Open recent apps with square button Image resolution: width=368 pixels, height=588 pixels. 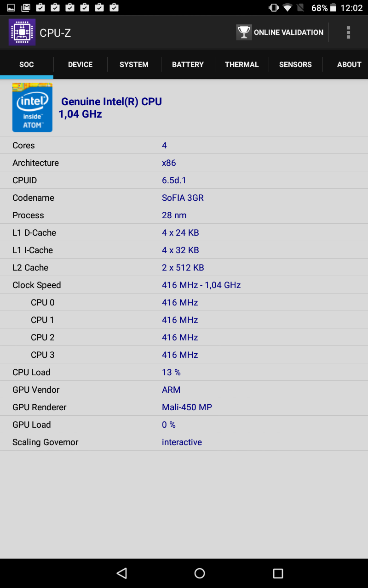[278, 573]
